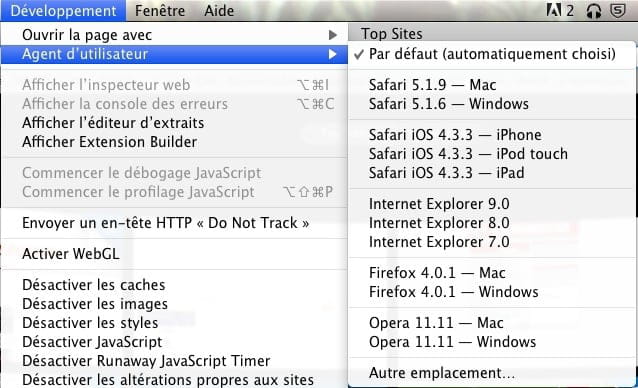Open the Fenêtre menu
This screenshot has width=638, height=388.
click(x=160, y=11)
